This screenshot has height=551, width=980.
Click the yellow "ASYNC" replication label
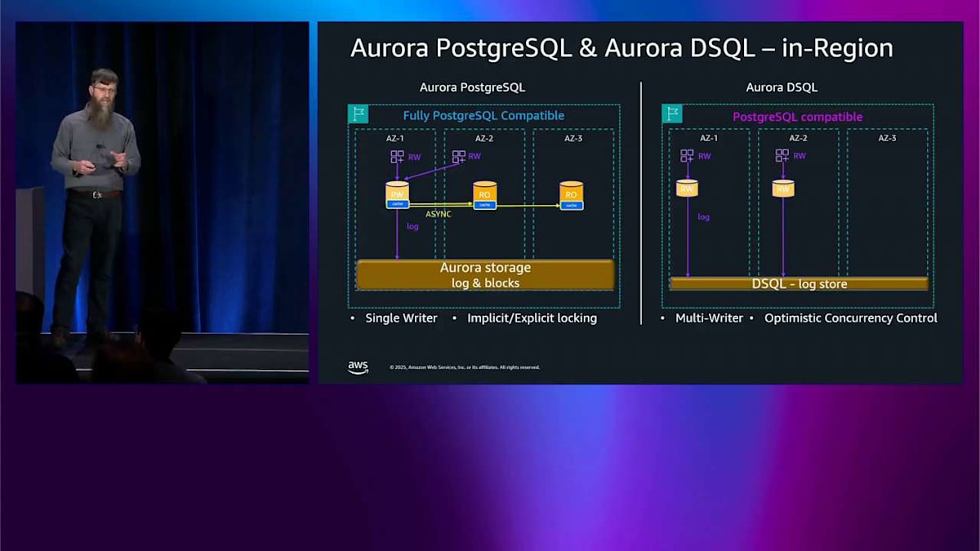[x=438, y=214]
